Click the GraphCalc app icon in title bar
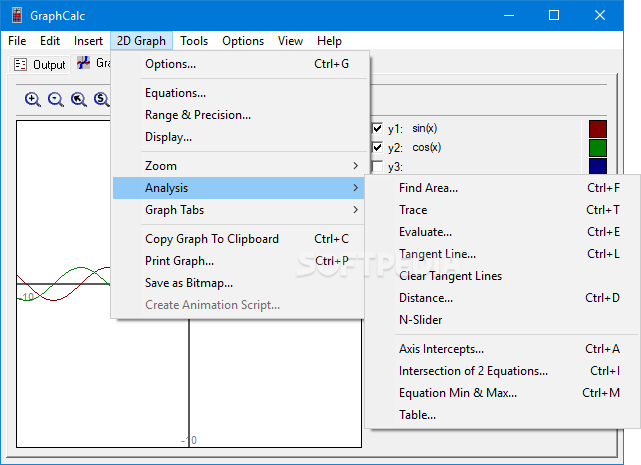This screenshot has height=465, width=641. [x=17, y=15]
